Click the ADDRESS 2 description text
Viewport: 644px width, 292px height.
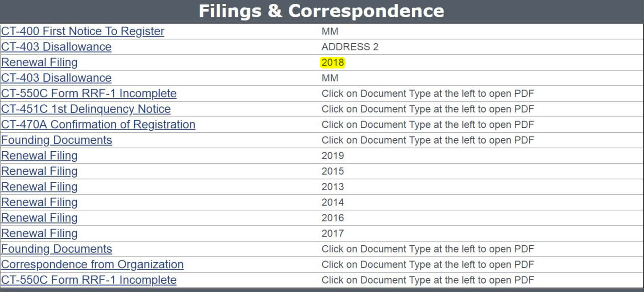pyautogui.click(x=350, y=47)
